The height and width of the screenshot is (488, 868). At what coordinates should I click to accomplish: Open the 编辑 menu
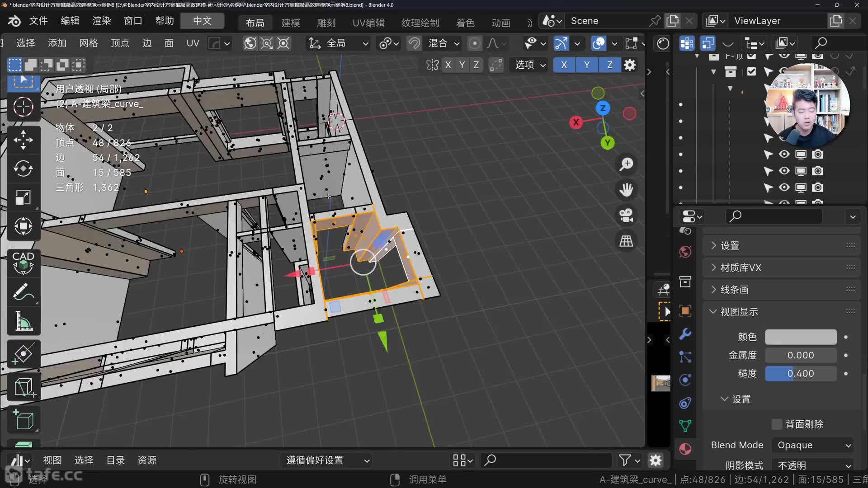point(70,21)
